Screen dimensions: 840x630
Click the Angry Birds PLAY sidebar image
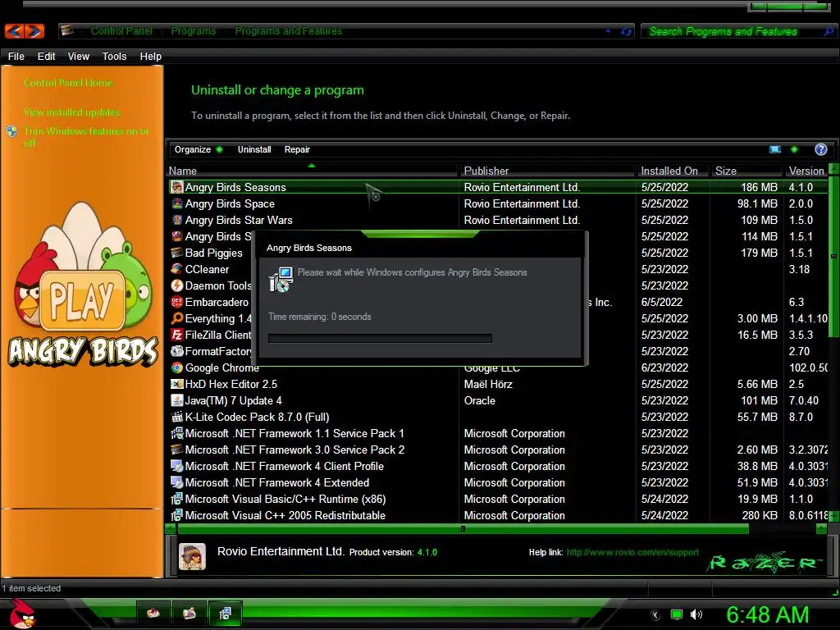(x=83, y=285)
